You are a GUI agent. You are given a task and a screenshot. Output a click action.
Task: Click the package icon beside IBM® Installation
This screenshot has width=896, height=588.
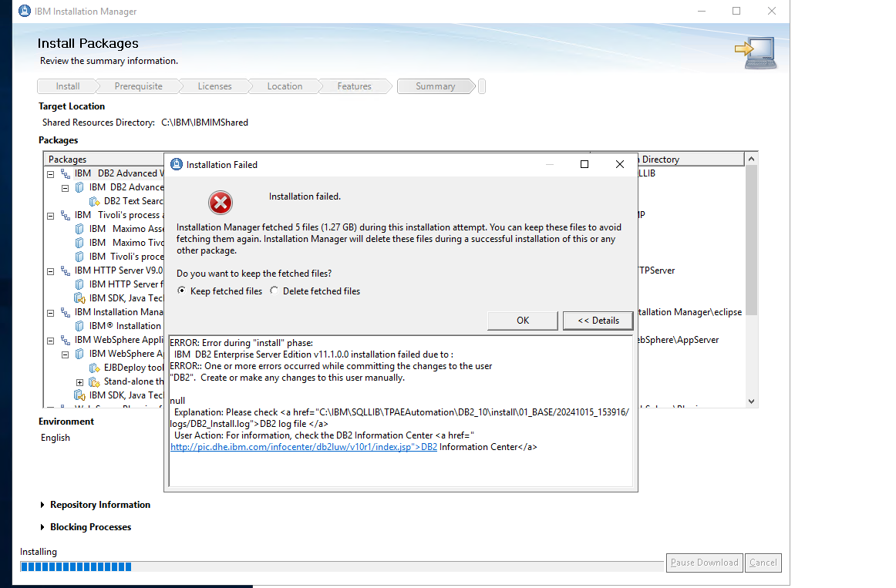(79, 326)
